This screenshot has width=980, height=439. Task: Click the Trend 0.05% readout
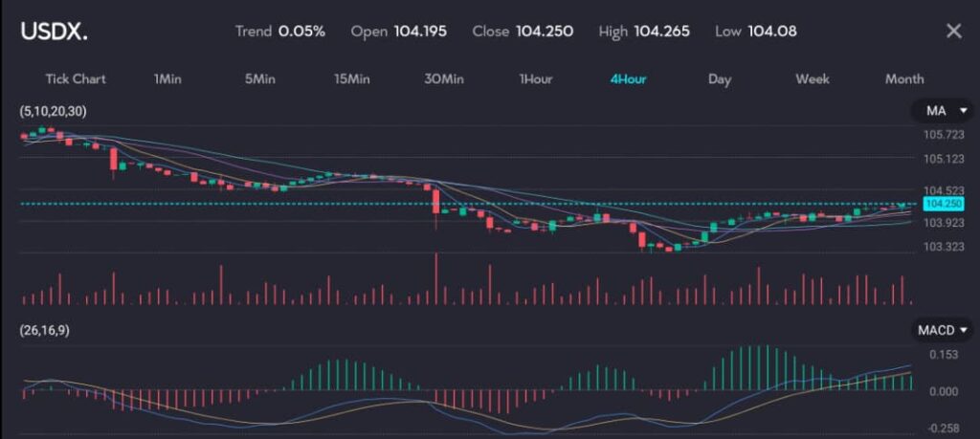click(280, 32)
